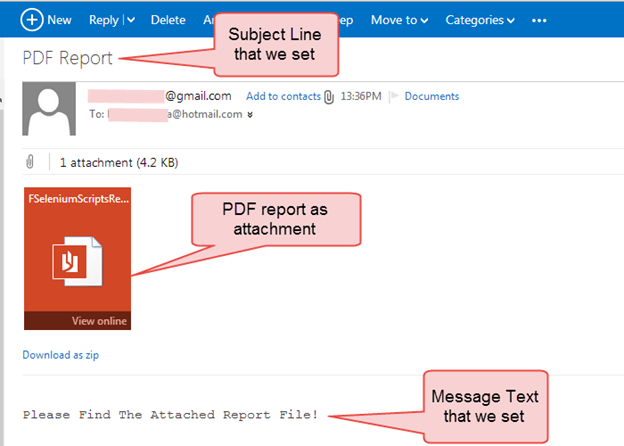Open the more options ellipsis menu

click(x=540, y=20)
